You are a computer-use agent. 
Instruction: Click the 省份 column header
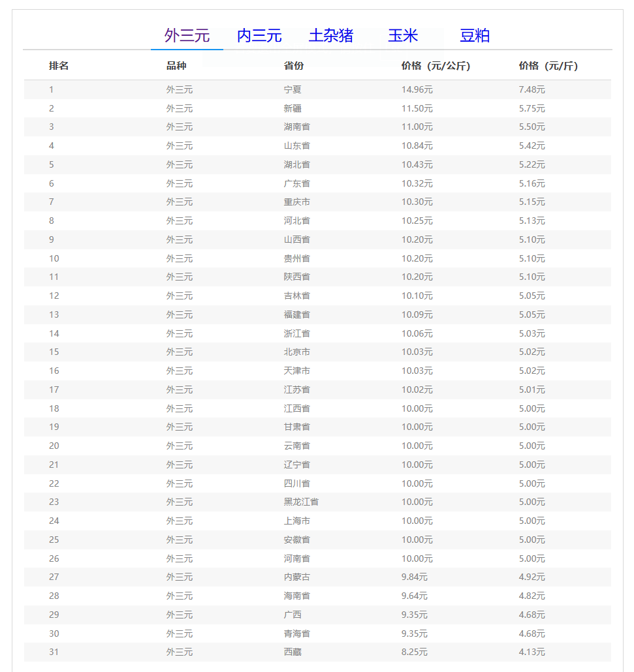(x=294, y=66)
